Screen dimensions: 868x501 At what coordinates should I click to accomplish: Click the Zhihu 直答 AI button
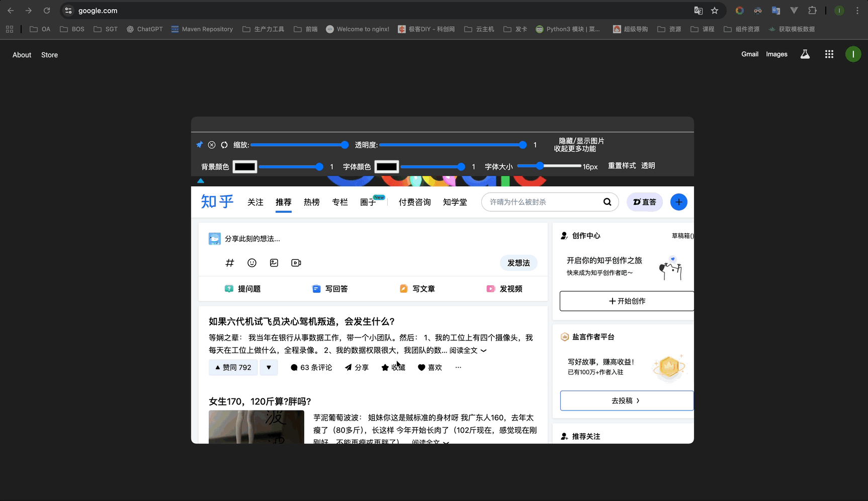644,202
